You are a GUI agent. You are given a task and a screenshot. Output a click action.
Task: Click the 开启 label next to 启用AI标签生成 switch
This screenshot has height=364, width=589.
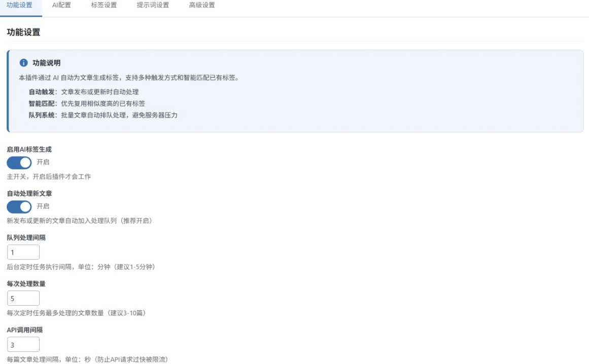point(43,162)
